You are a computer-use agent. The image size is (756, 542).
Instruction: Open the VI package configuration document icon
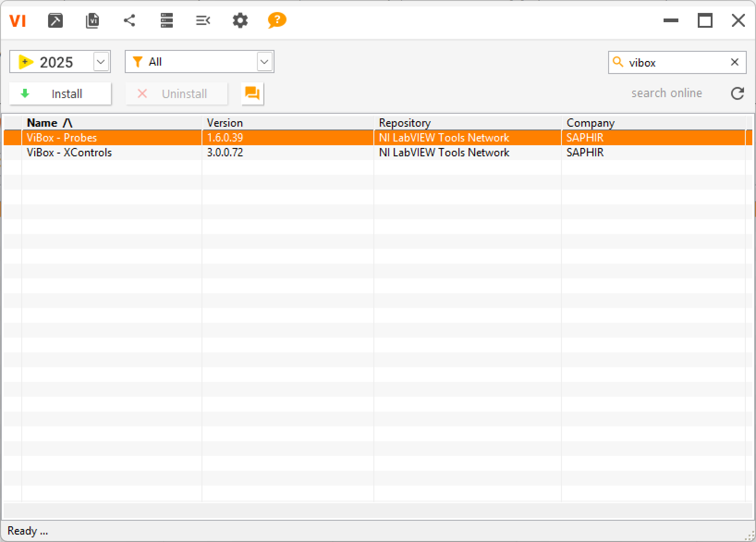tap(92, 20)
